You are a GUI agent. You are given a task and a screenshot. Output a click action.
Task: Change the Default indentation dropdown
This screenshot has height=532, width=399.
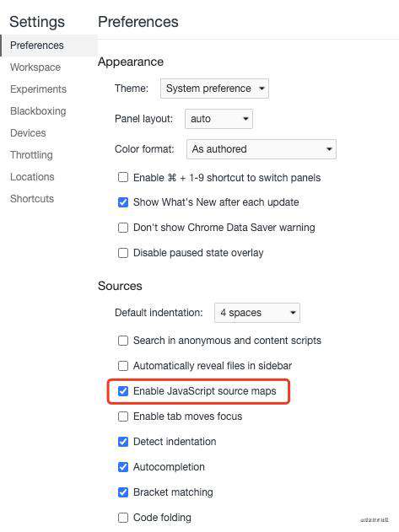(257, 313)
